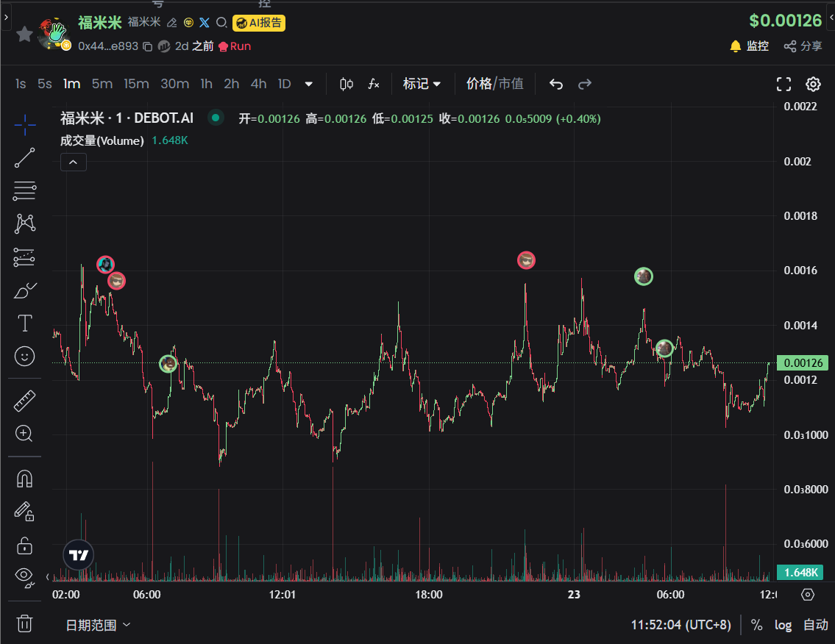Screen dimensions: 835x644
Task: Open the fx indicators panel
Action: point(374,84)
